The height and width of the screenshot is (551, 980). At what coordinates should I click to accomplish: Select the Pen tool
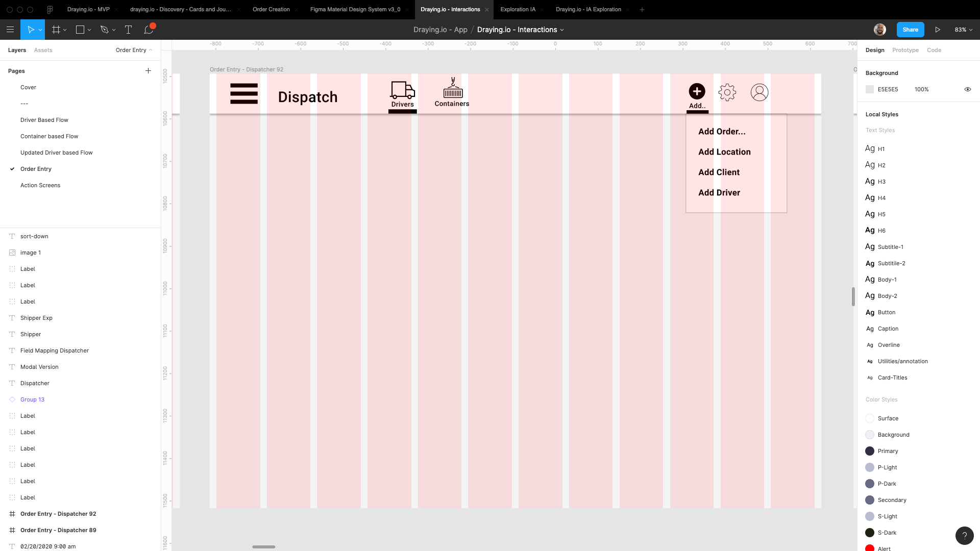pos(105,30)
